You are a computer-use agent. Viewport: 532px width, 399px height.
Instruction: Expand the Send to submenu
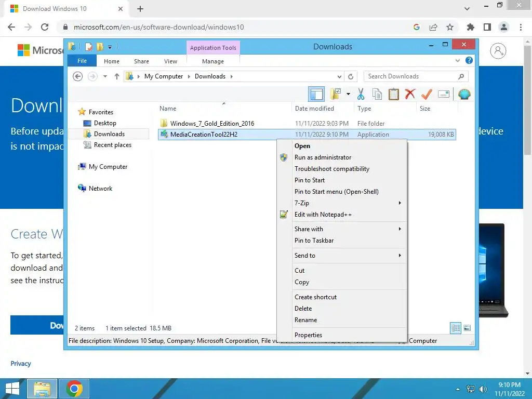tap(342, 256)
